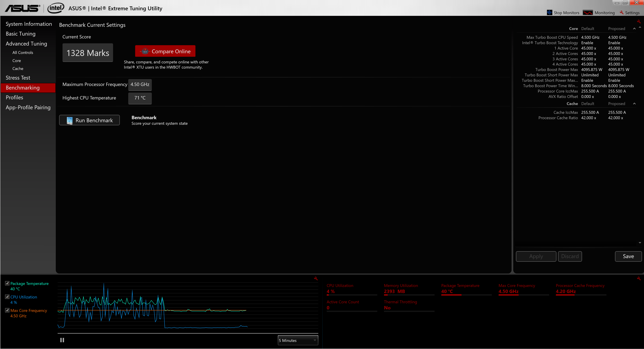Viewport: 644px width, 349px height.
Task: Pause the monitoring graph
Action: (x=62, y=340)
